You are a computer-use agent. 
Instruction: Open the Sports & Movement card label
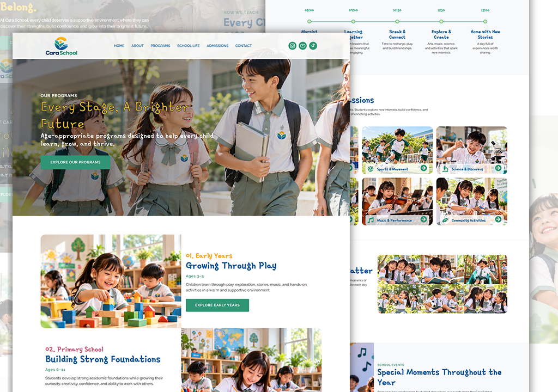pyautogui.click(x=392, y=169)
